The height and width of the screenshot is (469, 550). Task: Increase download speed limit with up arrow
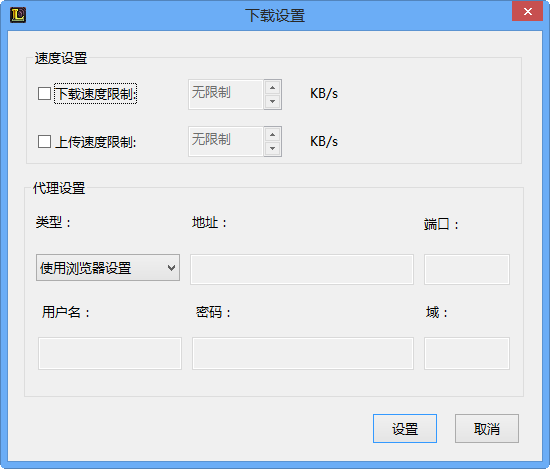click(x=273, y=87)
